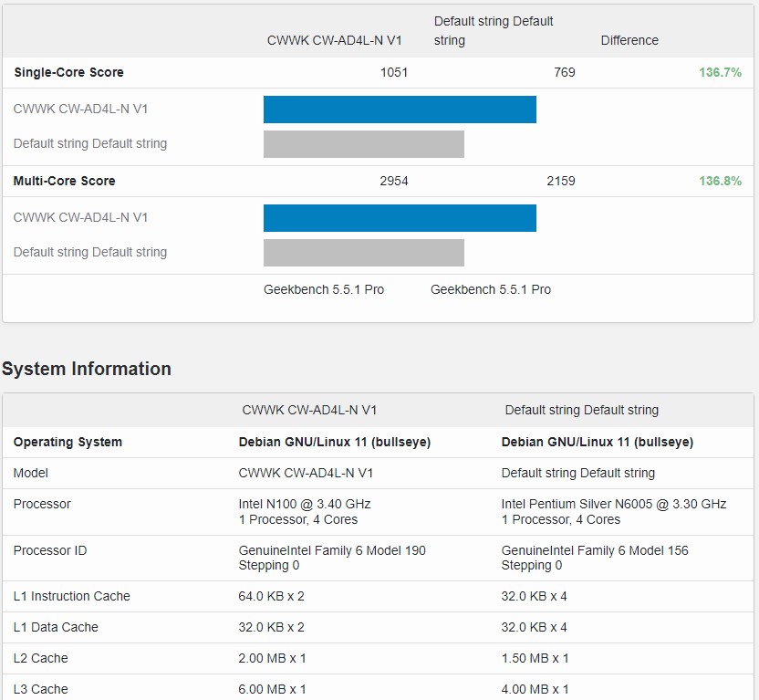Click the Intel Pentium Silver N6005 processor text
The height and width of the screenshot is (700, 759).
pos(614,504)
